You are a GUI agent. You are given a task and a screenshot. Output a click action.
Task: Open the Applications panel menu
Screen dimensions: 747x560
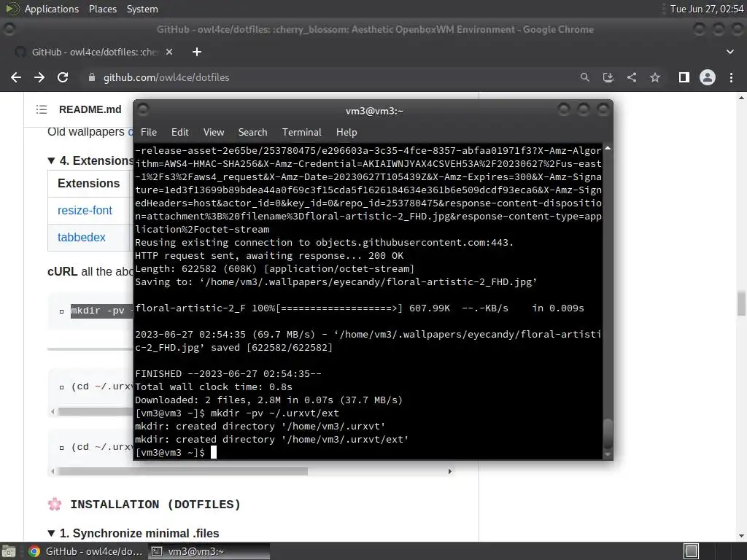pyautogui.click(x=52, y=9)
